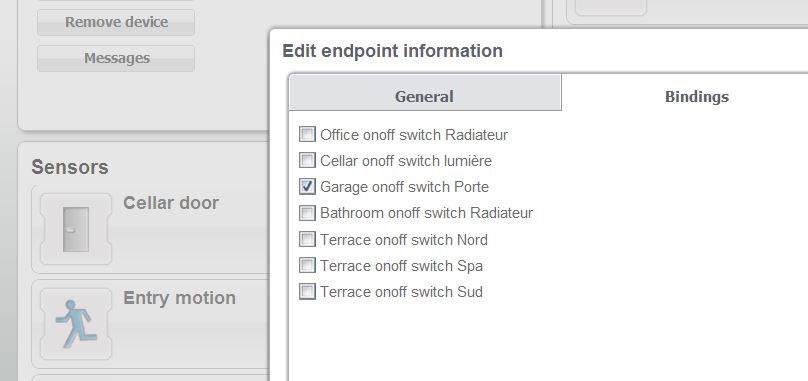Click the Terrace onoff switch Sud label text
Image resolution: width=808 pixels, height=381 pixels.
[x=401, y=292]
